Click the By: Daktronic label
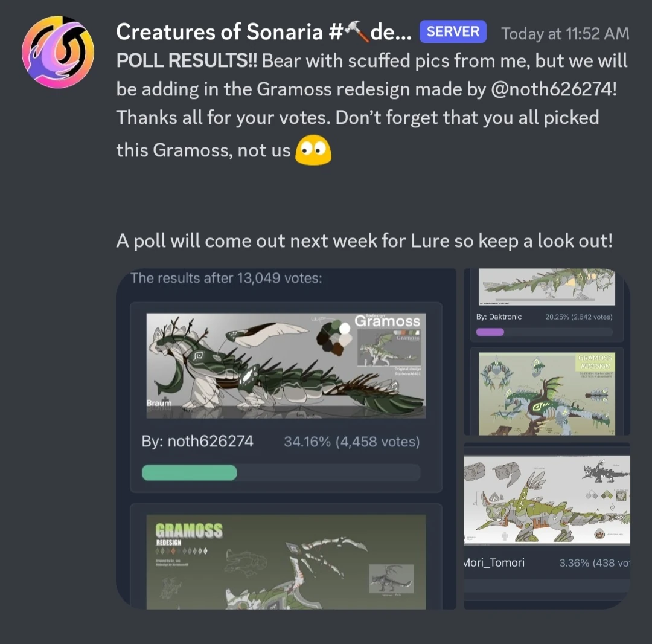The width and height of the screenshot is (652, 644). click(x=499, y=317)
